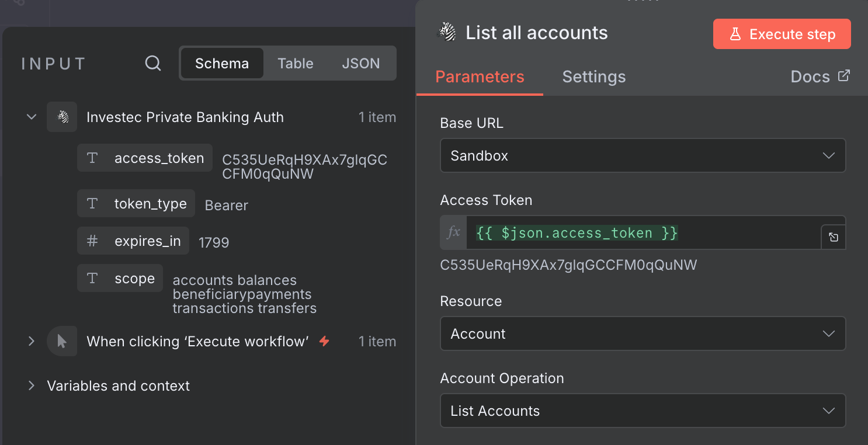Open expression editor expand icon in Access Token field
Image resolution: width=868 pixels, height=445 pixels.
(834, 237)
